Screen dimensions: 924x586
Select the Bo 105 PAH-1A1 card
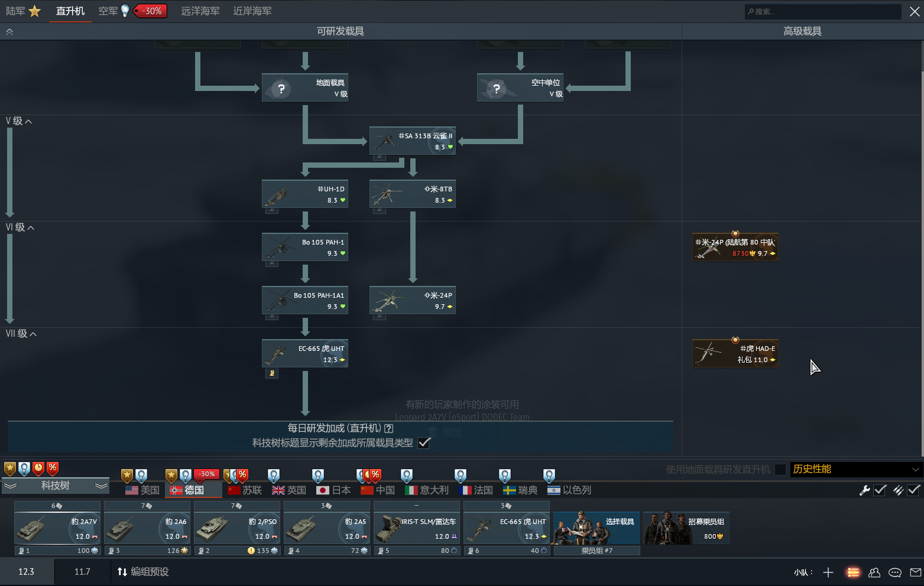pos(305,300)
